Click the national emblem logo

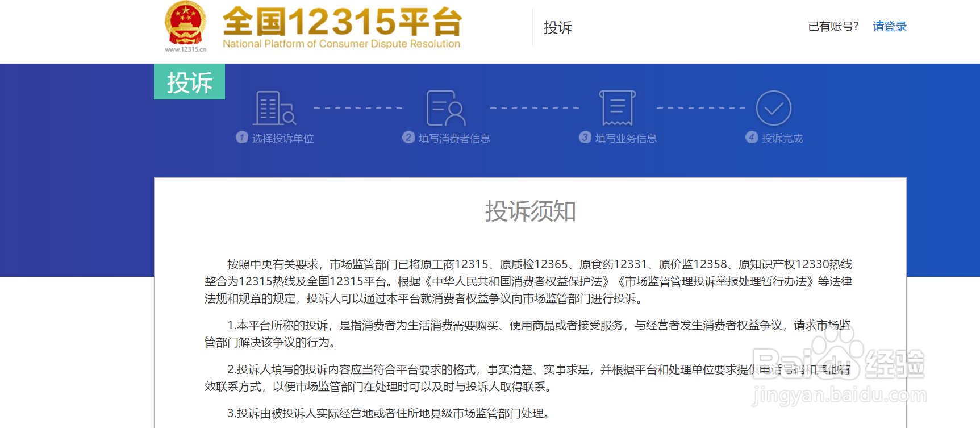pyautogui.click(x=185, y=23)
